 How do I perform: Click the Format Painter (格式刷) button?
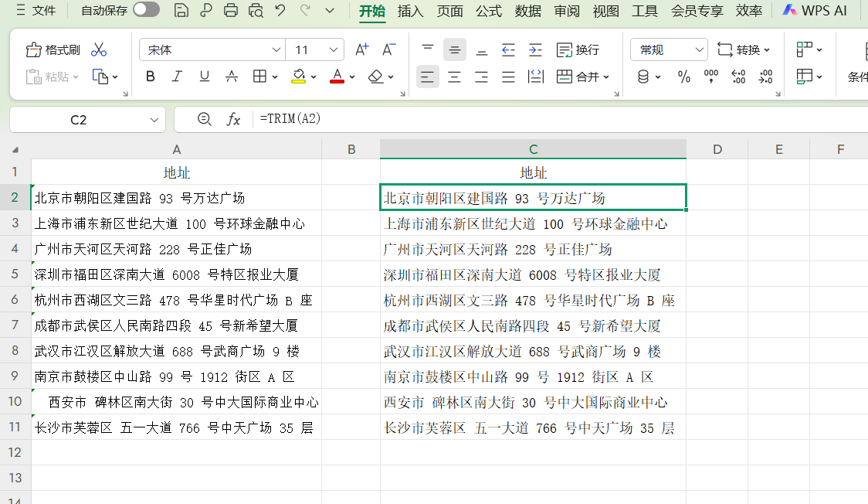click(53, 50)
